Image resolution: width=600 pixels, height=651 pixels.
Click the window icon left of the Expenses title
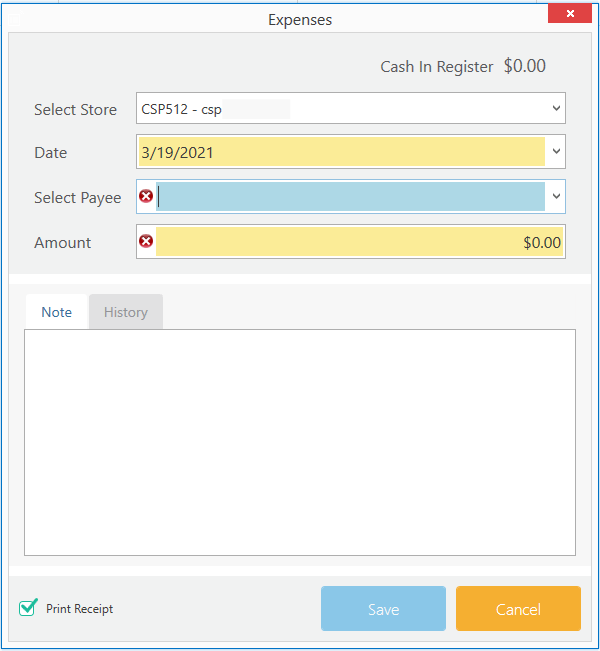coord(13,20)
